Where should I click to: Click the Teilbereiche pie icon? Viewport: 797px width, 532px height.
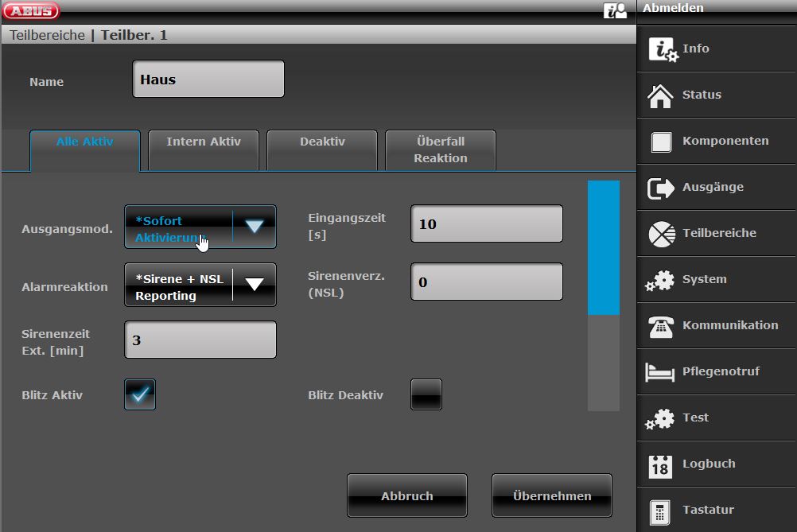tap(661, 234)
